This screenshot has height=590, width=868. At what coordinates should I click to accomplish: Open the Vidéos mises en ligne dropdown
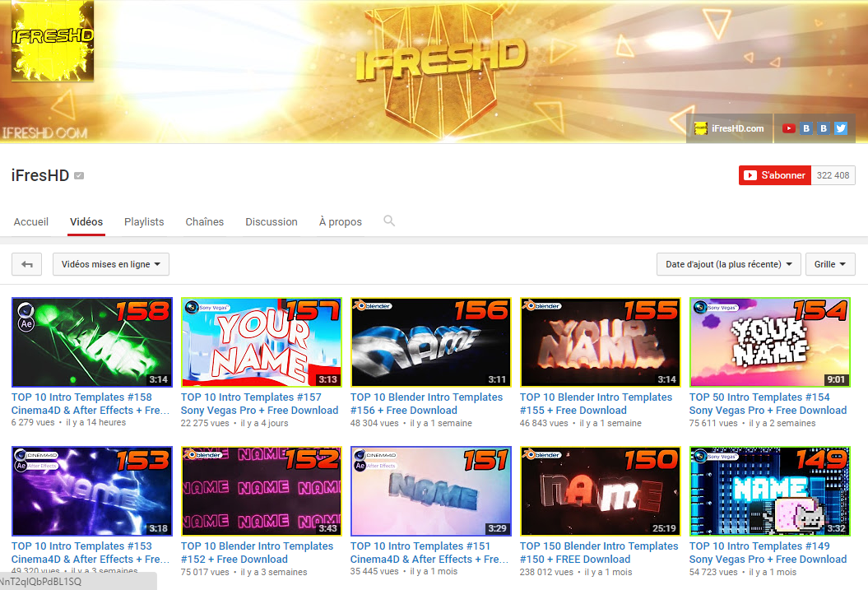(x=111, y=264)
